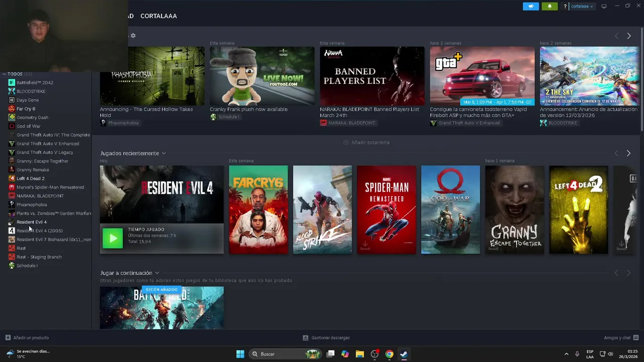
Task: Open the green notifications bell
Action: coord(549,6)
